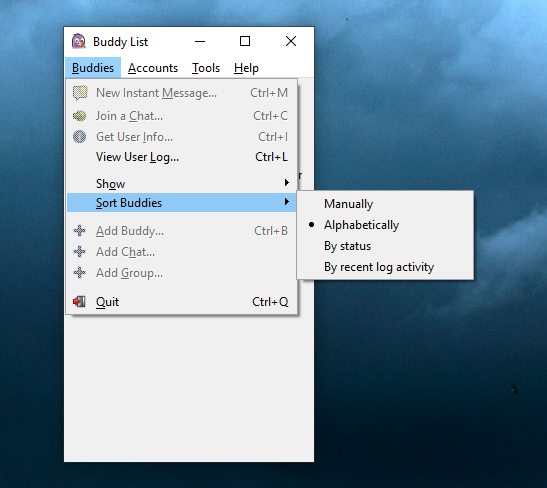Image resolution: width=547 pixels, height=488 pixels.
Task: Click the Pidgin icon in the title bar
Action: (79, 41)
